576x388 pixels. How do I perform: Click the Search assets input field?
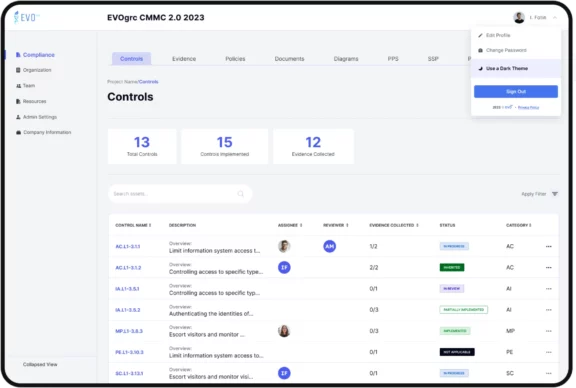[180, 194]
